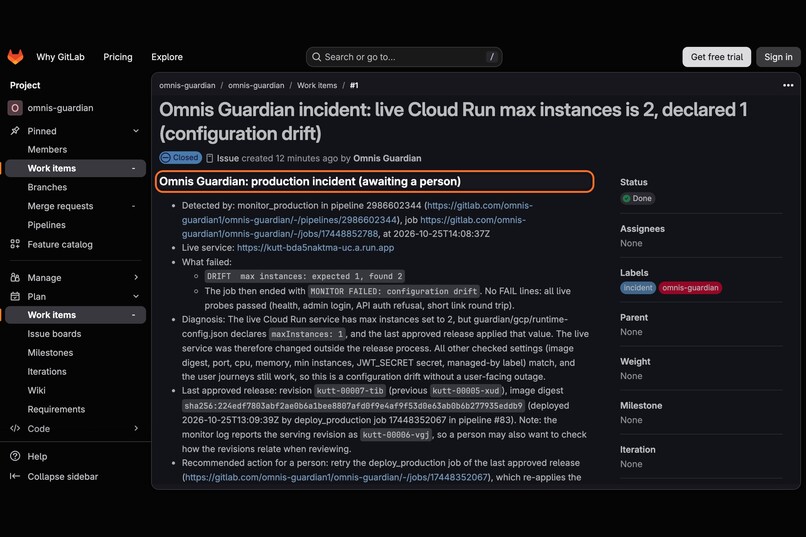
Task: Click the Pinned pin icon
Action: coord(15,131)
